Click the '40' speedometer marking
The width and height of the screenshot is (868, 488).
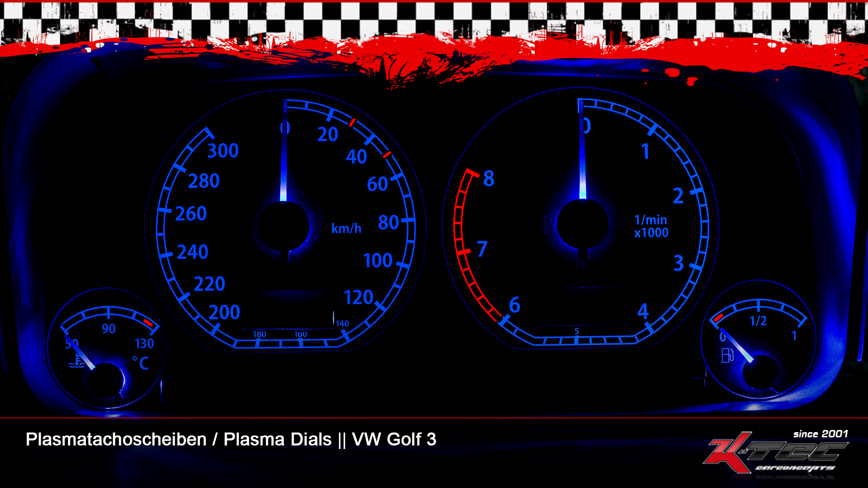click(x=356, y=157)
